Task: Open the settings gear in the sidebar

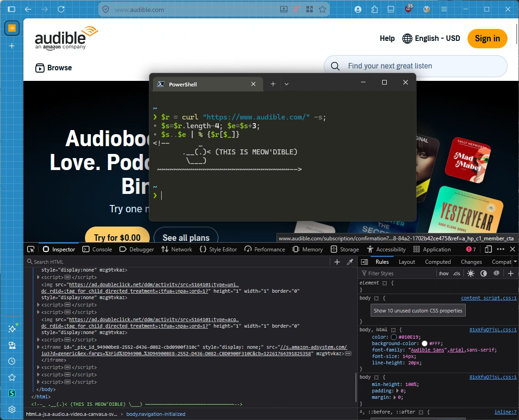Action: pyautogui.click(x=12, y=409)
